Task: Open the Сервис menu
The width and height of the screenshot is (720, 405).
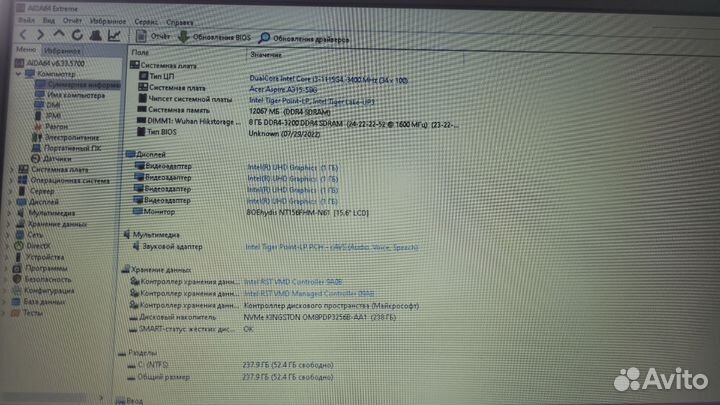Action: coord(146,22)
